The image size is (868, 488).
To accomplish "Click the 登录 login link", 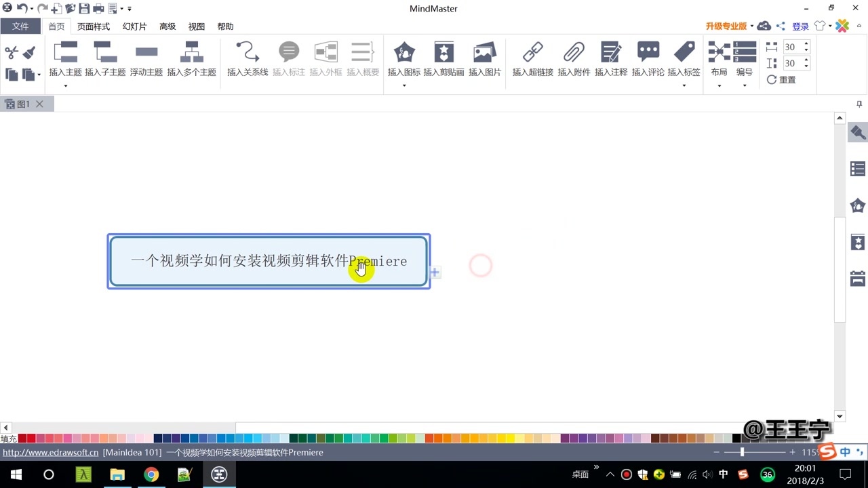I will click(x=800, y=26).
